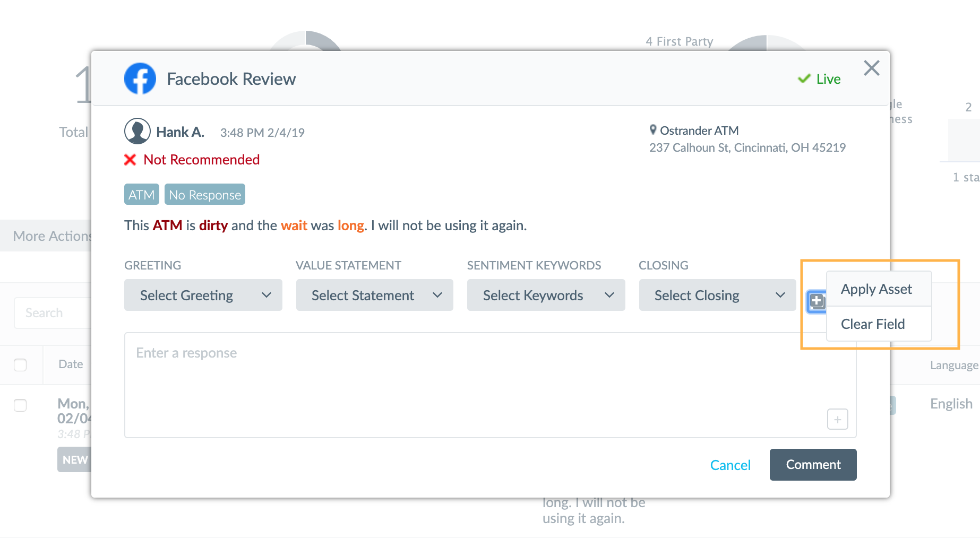This screenshot has height=539, width=980.
Task: Click the highlighted word dirty in review
Action: point(213,225)
